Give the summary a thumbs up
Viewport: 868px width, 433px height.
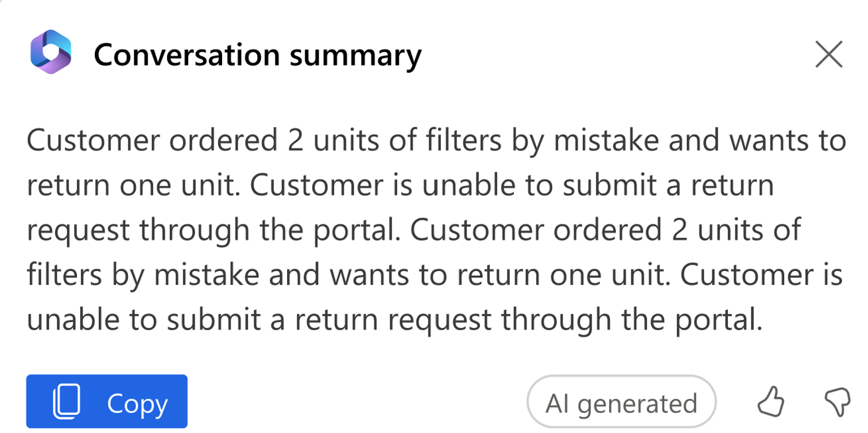click(x=770, y=401)
